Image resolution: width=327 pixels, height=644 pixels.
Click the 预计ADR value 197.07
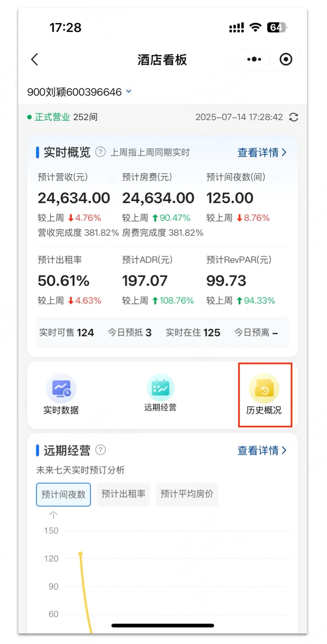pyautogui.click(x=145, y=281)
